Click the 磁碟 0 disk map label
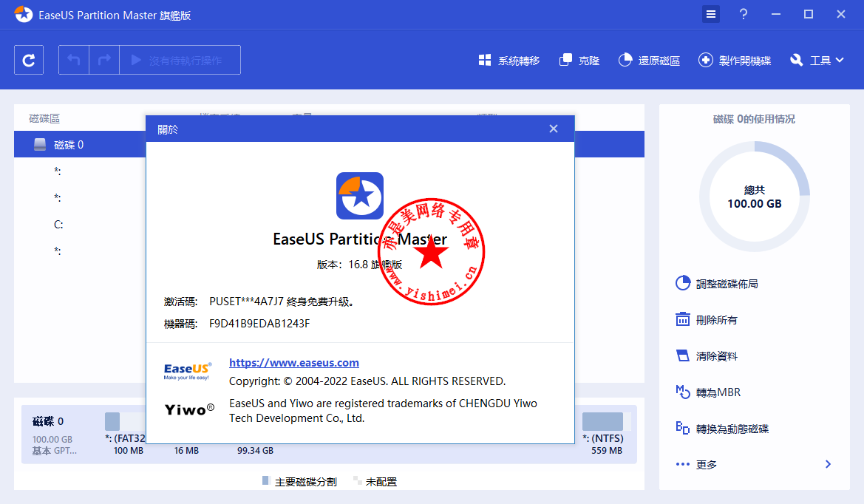The width and height of the screenshot is (864, 504). coord(48,421)
